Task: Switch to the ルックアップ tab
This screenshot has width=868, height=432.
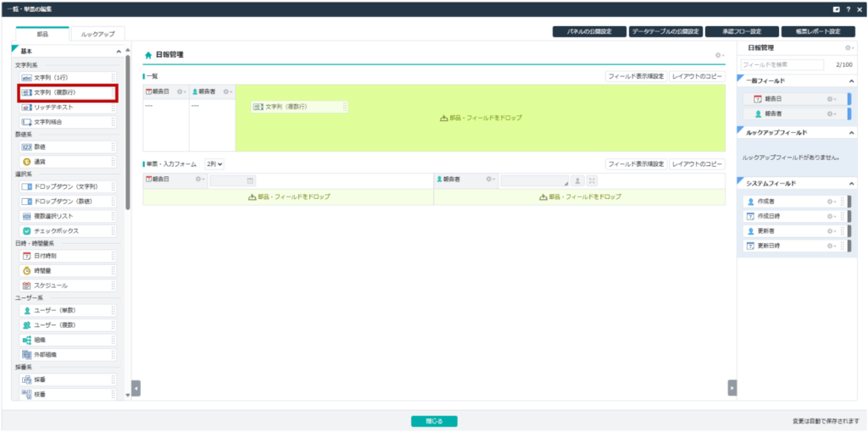Action: pos(97,34)
